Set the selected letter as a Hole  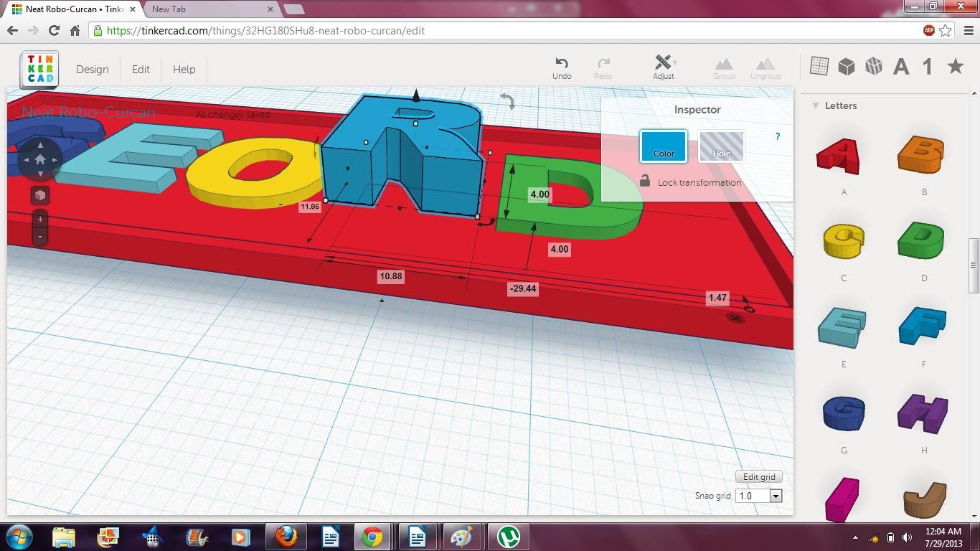(722, 146)
